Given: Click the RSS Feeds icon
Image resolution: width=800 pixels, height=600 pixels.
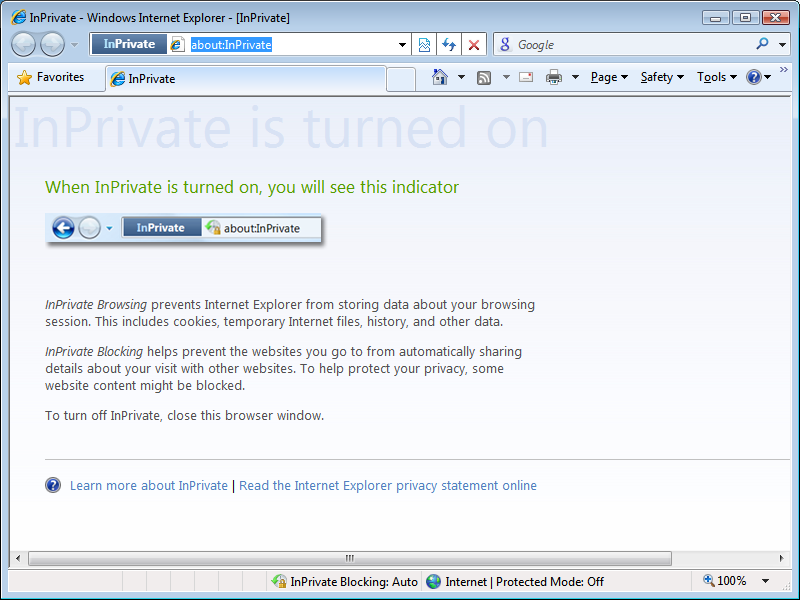Looking at the screenshot, I should click(484, 78).
